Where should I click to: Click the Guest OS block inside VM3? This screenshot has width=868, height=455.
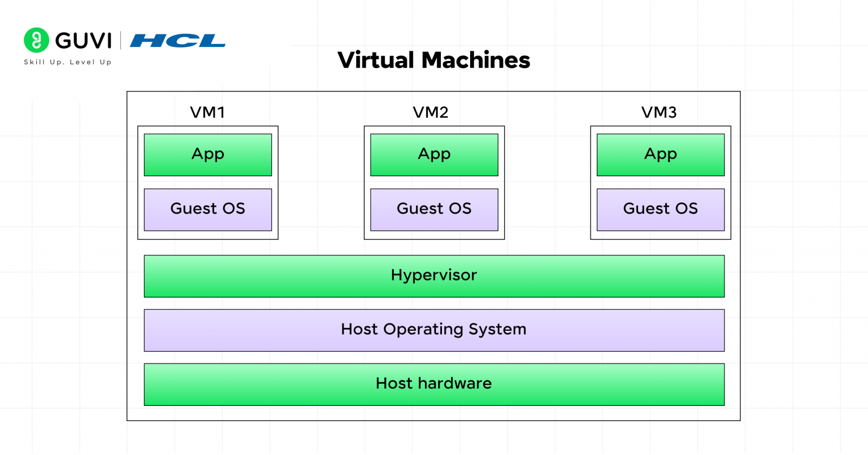(x=660, y=209)
